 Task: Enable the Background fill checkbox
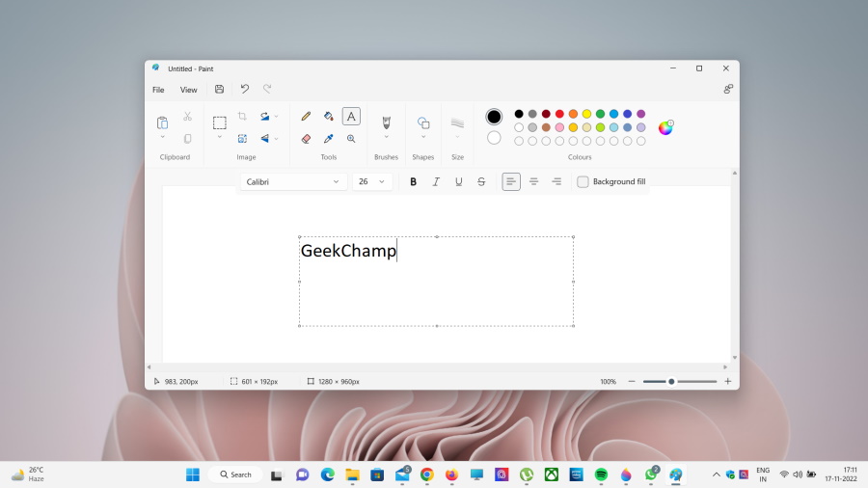tap(583, 181)
